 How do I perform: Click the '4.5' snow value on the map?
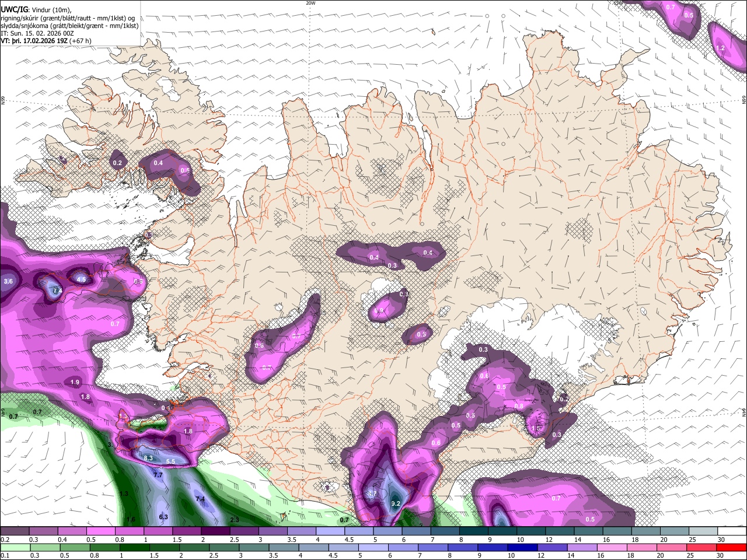tap(82, 279)
